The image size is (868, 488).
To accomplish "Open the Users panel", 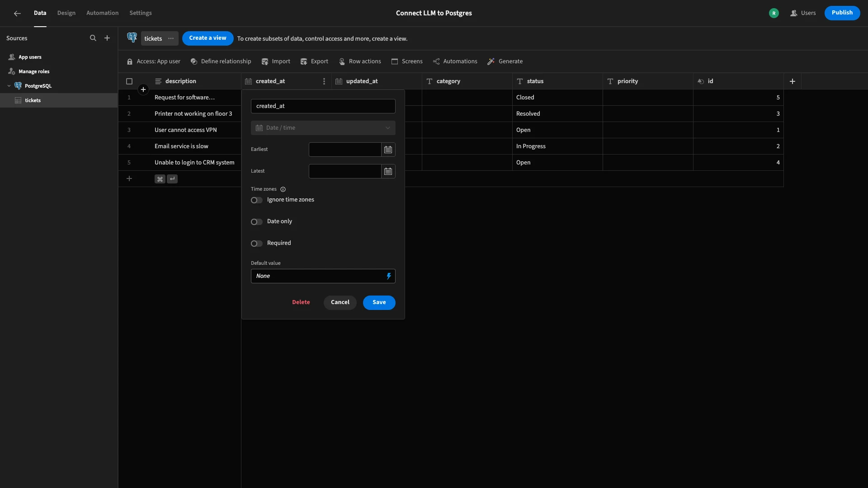I will [803, 13].
